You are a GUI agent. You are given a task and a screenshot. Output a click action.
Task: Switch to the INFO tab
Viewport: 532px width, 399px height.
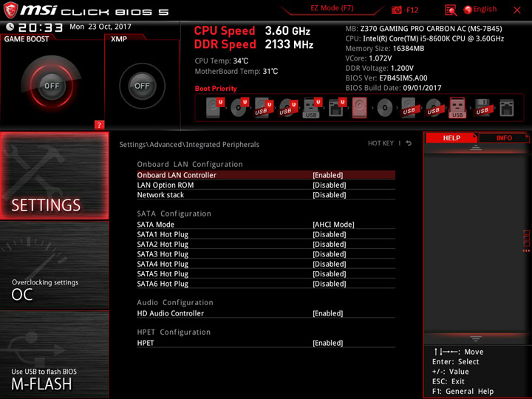pyautogui.click(x=504, y=137)
